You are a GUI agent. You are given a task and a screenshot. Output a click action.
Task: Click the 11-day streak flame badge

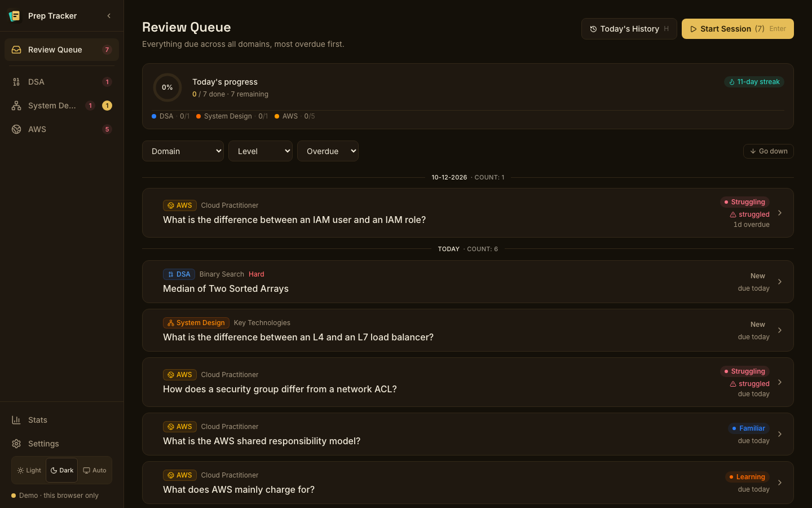tap(754, 82)
